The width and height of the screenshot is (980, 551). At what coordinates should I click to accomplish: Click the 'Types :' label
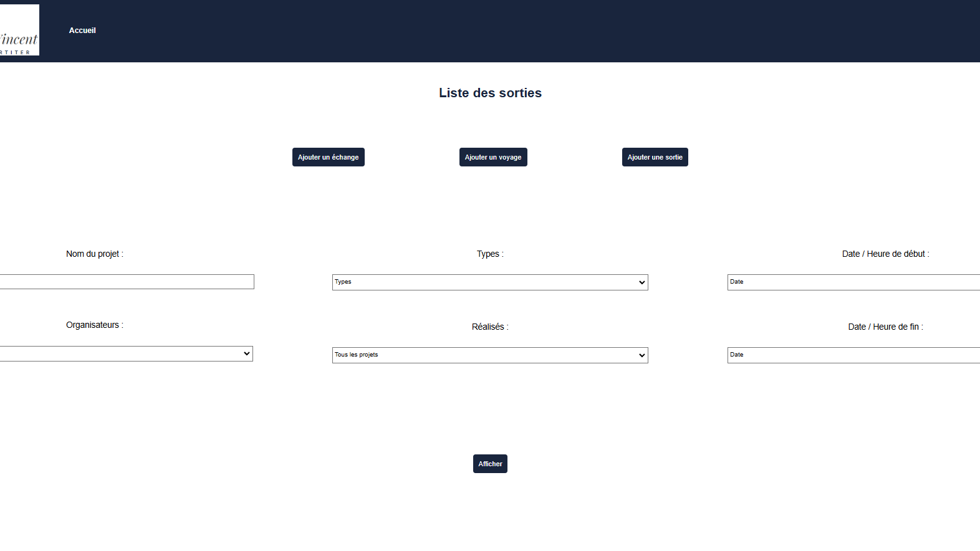pos(490,254)
